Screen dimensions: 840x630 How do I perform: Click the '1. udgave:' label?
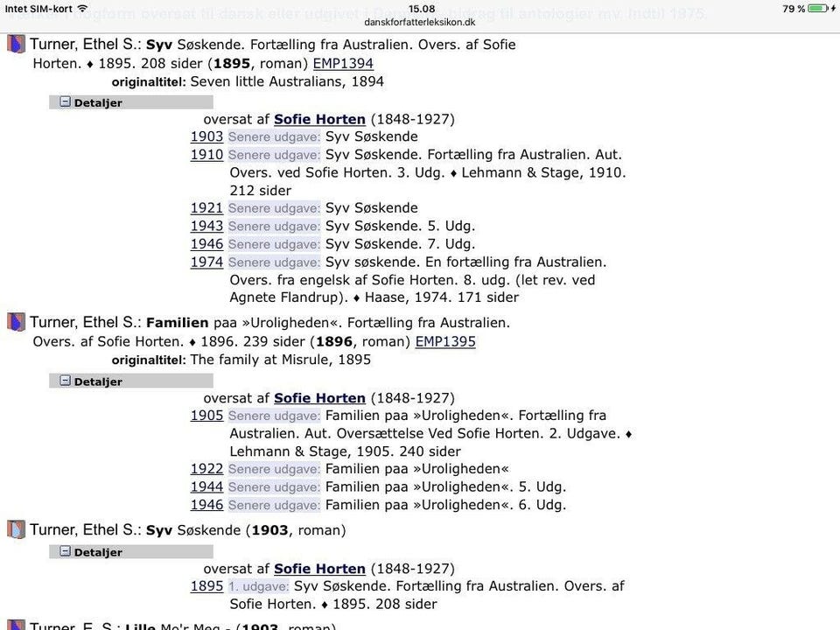pos(259,586)
